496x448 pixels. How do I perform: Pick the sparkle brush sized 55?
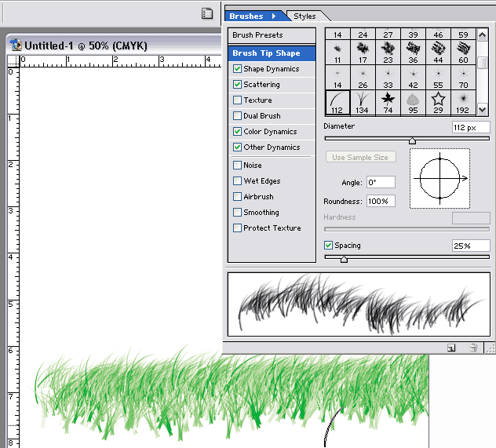point(438,78)
